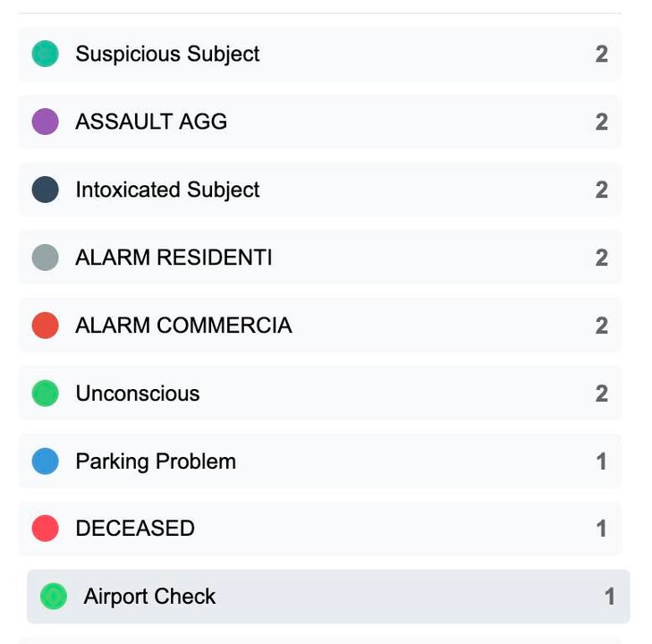
Task: Click the green Airport Check color dot
Action: [54, 597]
